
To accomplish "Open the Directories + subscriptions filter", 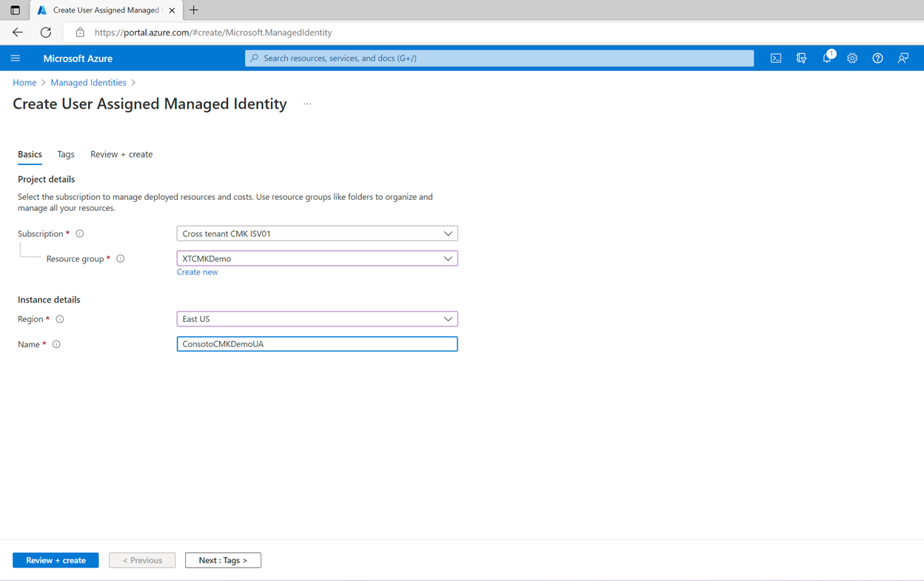I will [x=801, y=58].
